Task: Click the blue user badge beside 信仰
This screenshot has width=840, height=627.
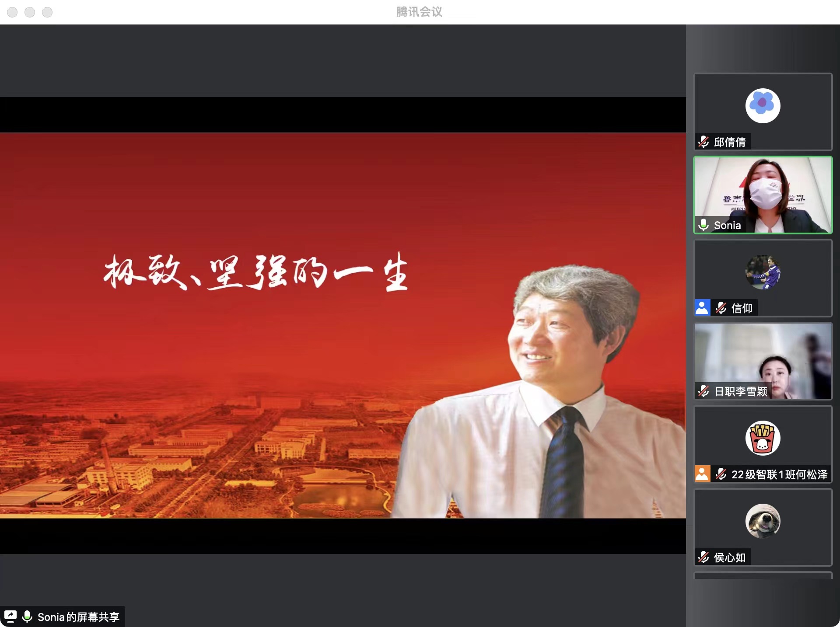Action: (x=702, y=307)
